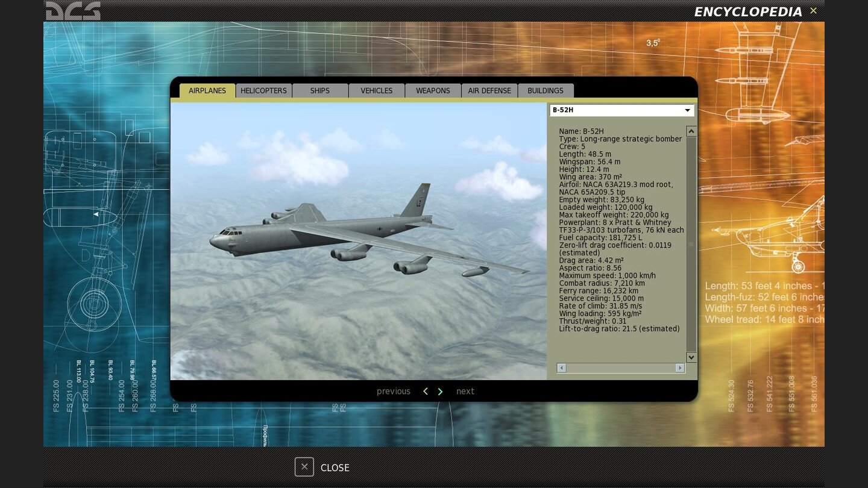The image size is (868, 488).
Task: Open the BUILDINGS tab
Action: point(546,90)
